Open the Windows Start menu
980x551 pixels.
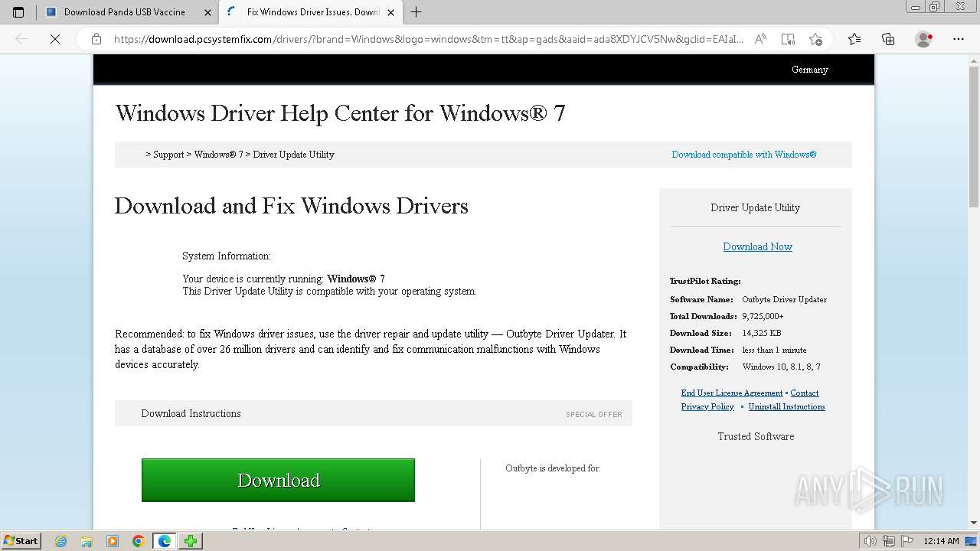(21, 540)
